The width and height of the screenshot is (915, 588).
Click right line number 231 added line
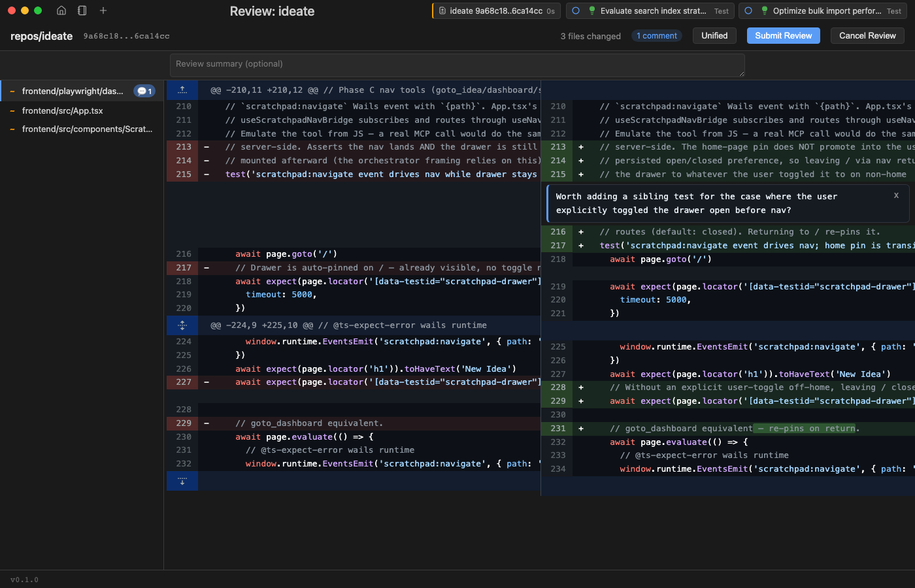coord(558,429)
